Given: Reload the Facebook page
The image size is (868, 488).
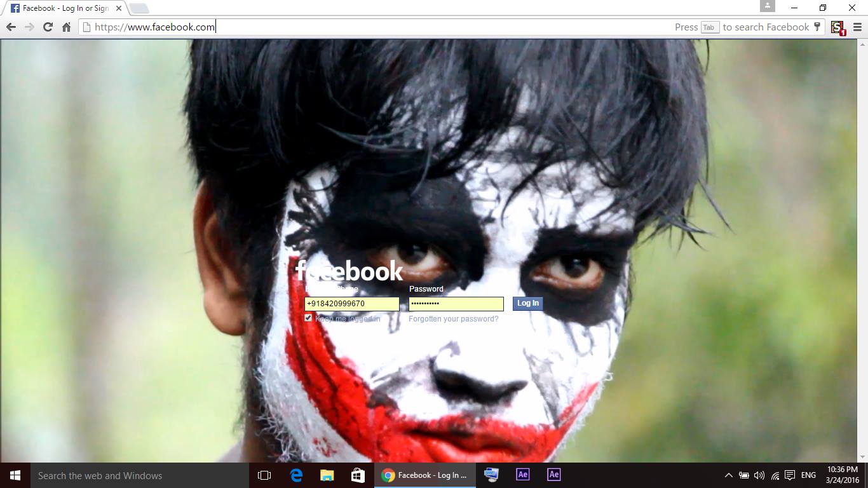Looking at the screenshot, I should (48, 27).
